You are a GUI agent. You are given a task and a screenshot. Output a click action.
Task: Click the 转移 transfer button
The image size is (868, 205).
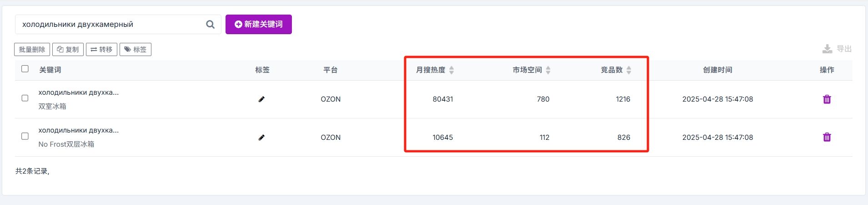coord(101,50)
